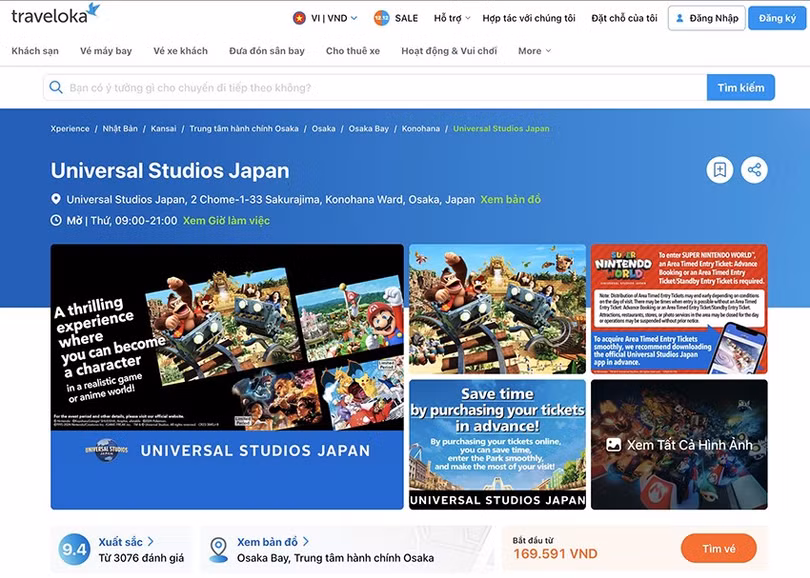810x578 pixels.
Task: Click the search magnifier icon
Action: point(56,87)
